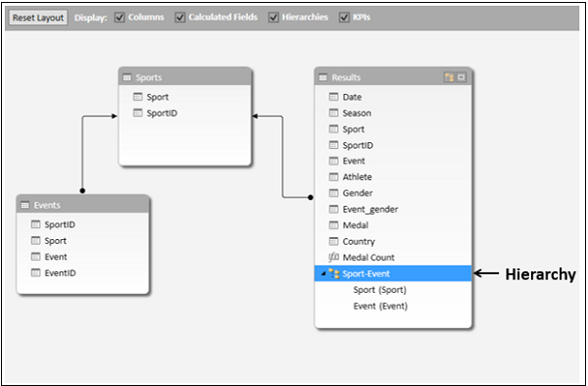Screen dimensions: 588x386
Task: Collapse the Sport-Event hierarchy arrow
Action: coord(323,274)
